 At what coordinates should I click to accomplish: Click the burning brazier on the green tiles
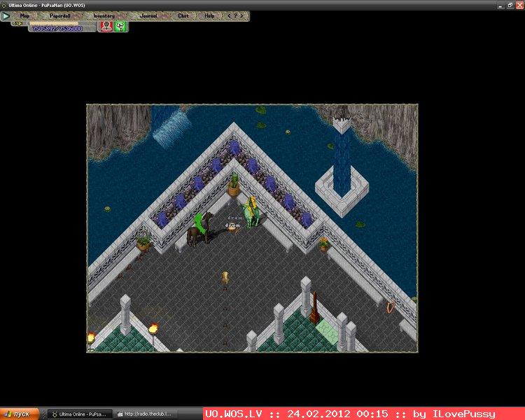tap(153, 329)
